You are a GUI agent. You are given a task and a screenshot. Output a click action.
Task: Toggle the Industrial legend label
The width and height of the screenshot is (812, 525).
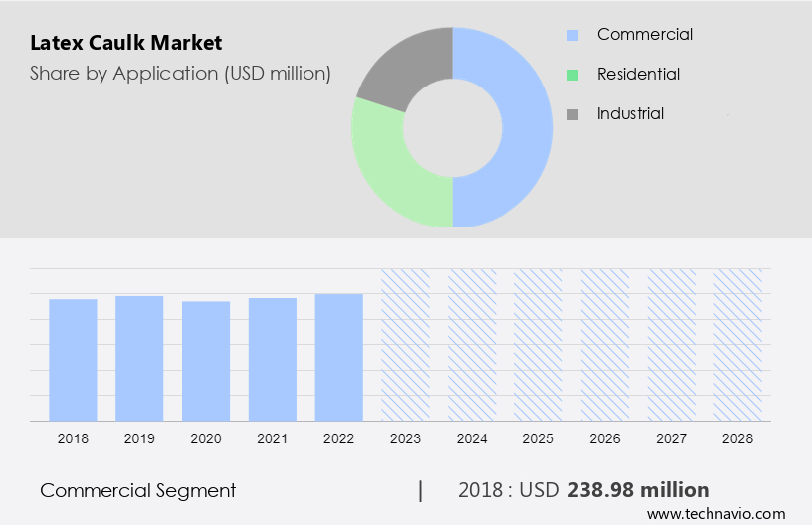(630, 114)
